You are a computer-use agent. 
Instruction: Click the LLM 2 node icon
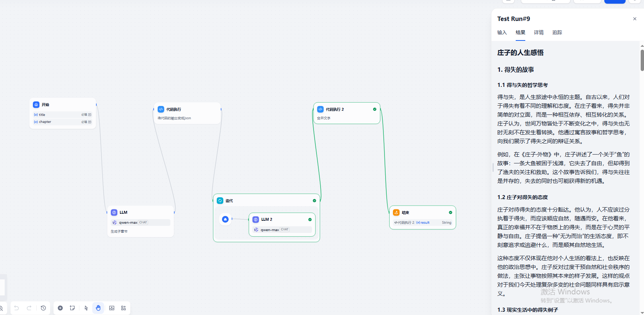point(256,219)
